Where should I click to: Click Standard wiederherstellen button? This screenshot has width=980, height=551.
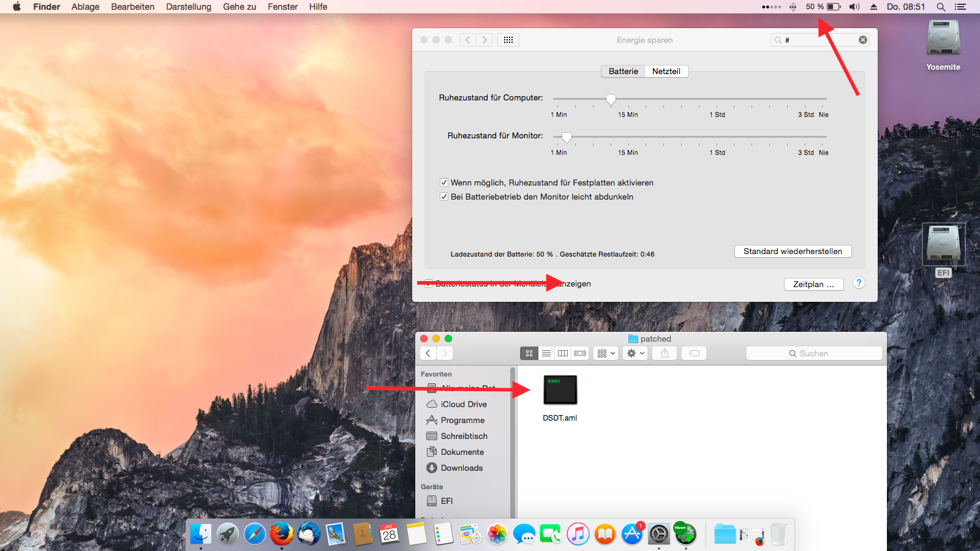pos(793,251)
